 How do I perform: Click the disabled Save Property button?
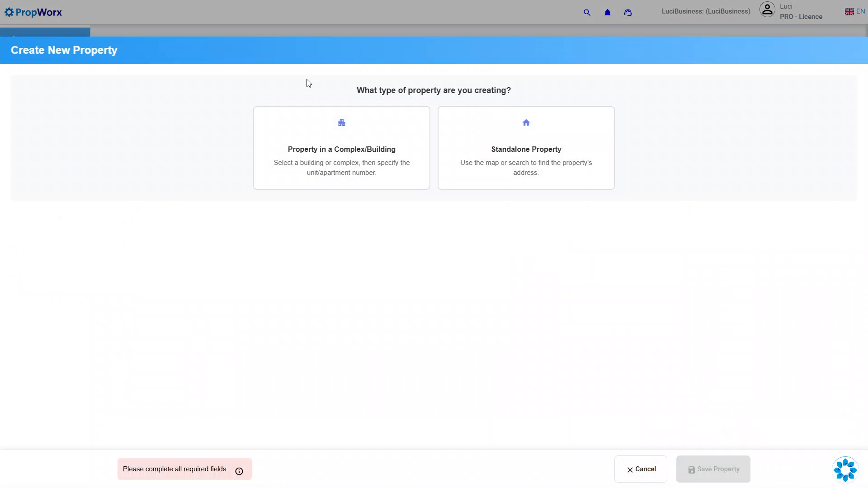[x=713, y=469]
